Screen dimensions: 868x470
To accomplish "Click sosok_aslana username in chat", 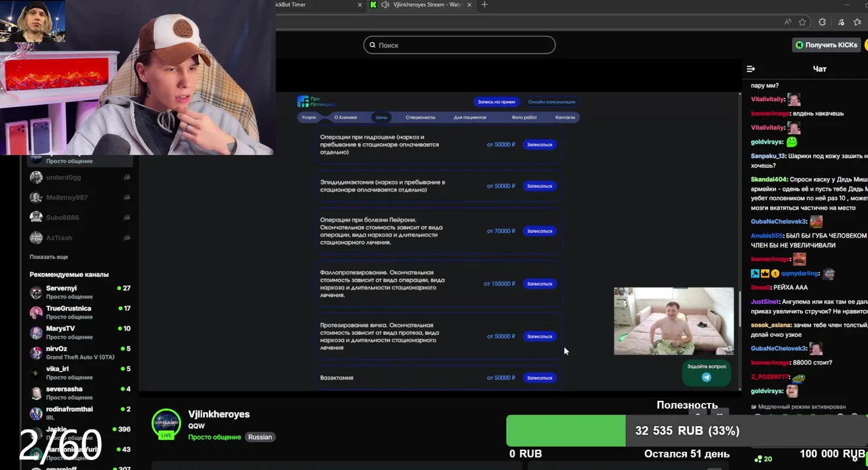I will click(771, 325).
